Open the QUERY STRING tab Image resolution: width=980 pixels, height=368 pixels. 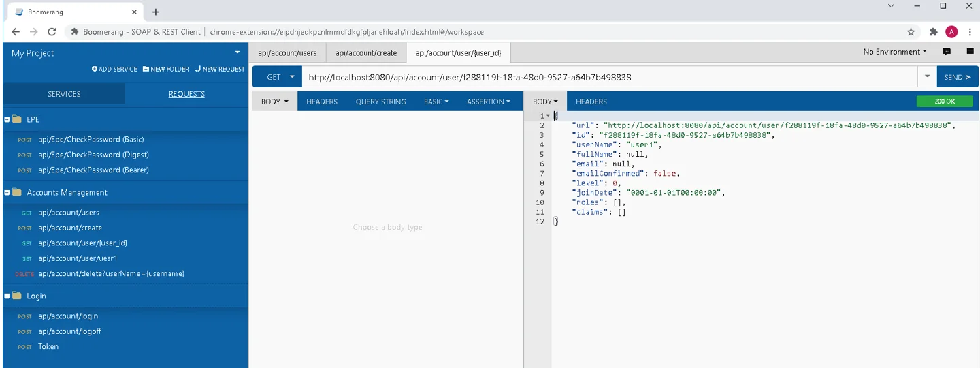point(380,102)
